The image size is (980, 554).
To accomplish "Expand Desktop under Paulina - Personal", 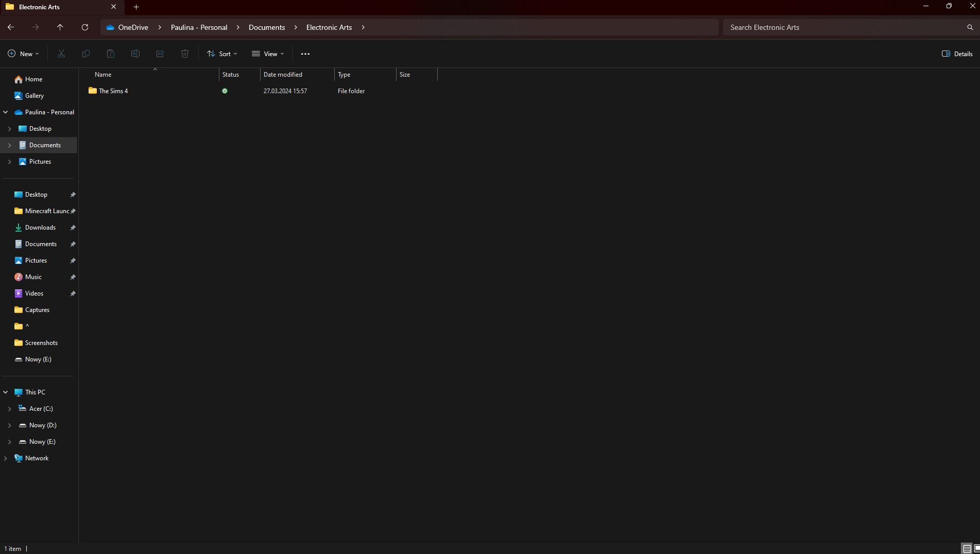I will tap(9, 129).
